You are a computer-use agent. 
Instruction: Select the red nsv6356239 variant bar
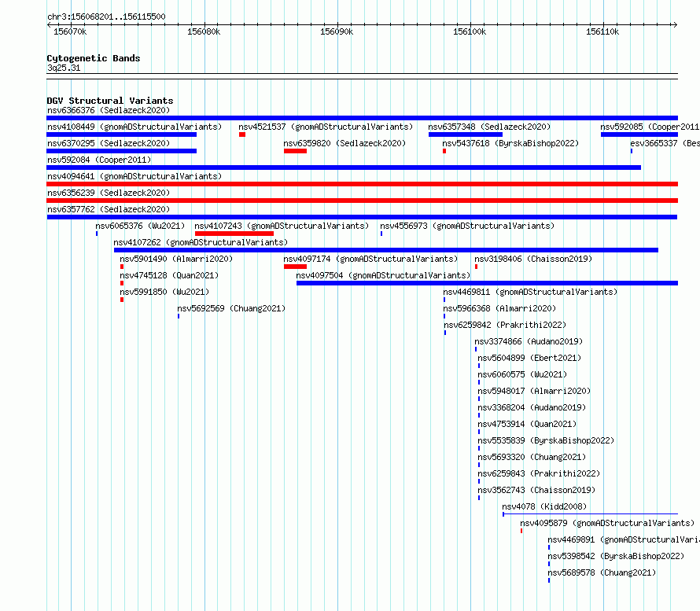(362, 201)
